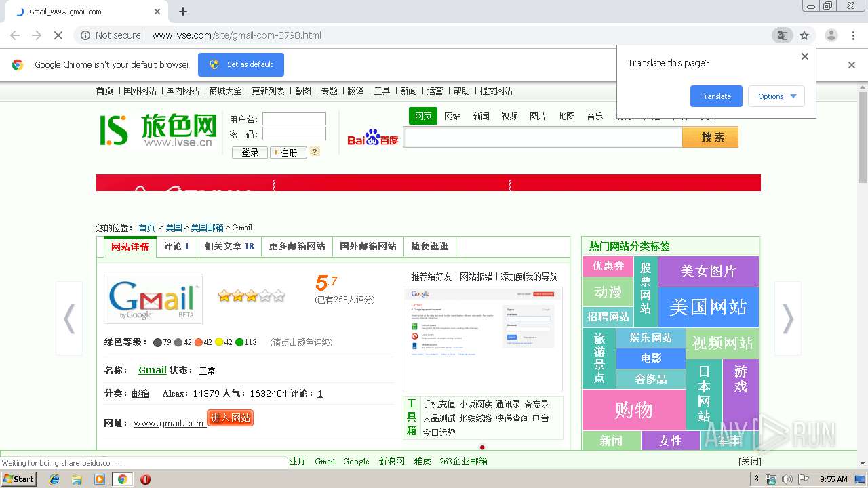868x488 pixels.
Task: Open 商城大全 in top menu
Action: 225,91
